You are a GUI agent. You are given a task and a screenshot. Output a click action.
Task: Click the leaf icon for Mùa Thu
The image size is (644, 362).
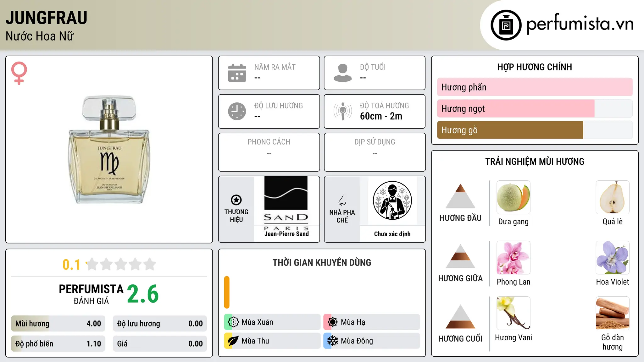click(x=233, y=341)
